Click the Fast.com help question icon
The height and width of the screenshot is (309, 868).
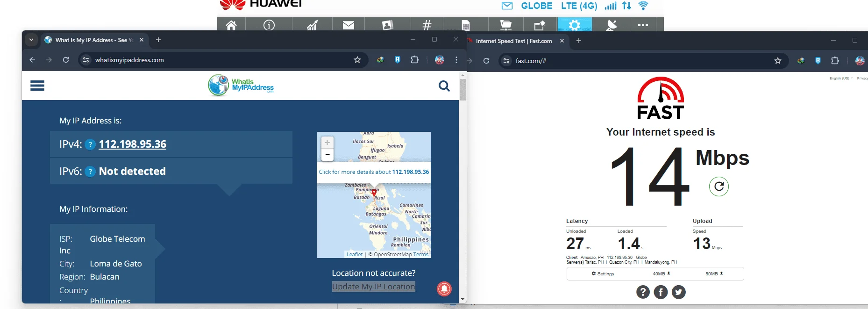point(643,292)
